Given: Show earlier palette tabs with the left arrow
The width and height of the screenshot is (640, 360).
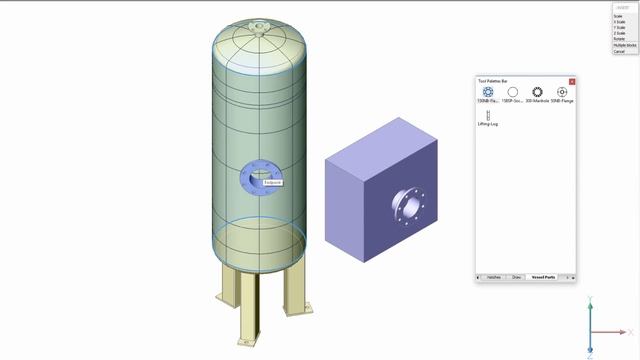Looking at the screenshot, I should point(478,278).
